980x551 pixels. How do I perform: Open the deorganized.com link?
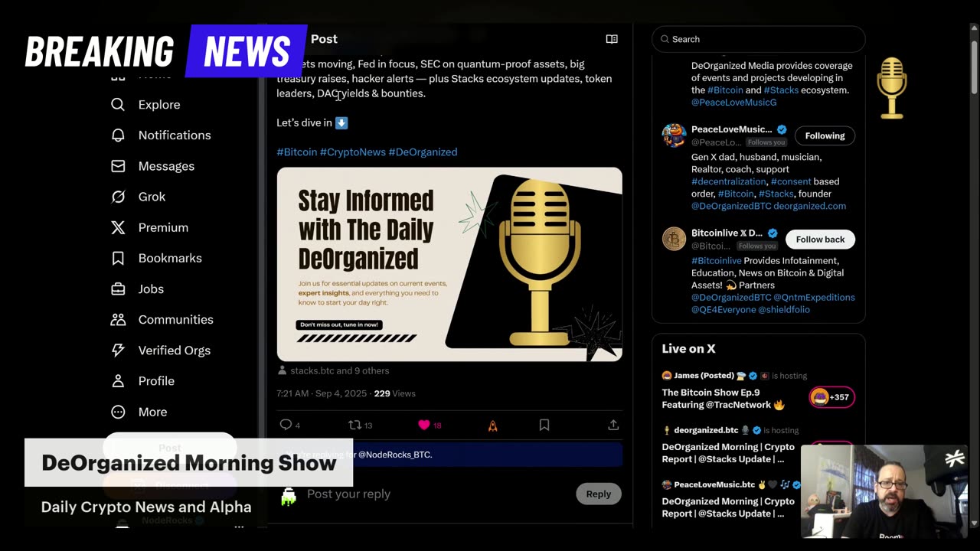point(809,206)
